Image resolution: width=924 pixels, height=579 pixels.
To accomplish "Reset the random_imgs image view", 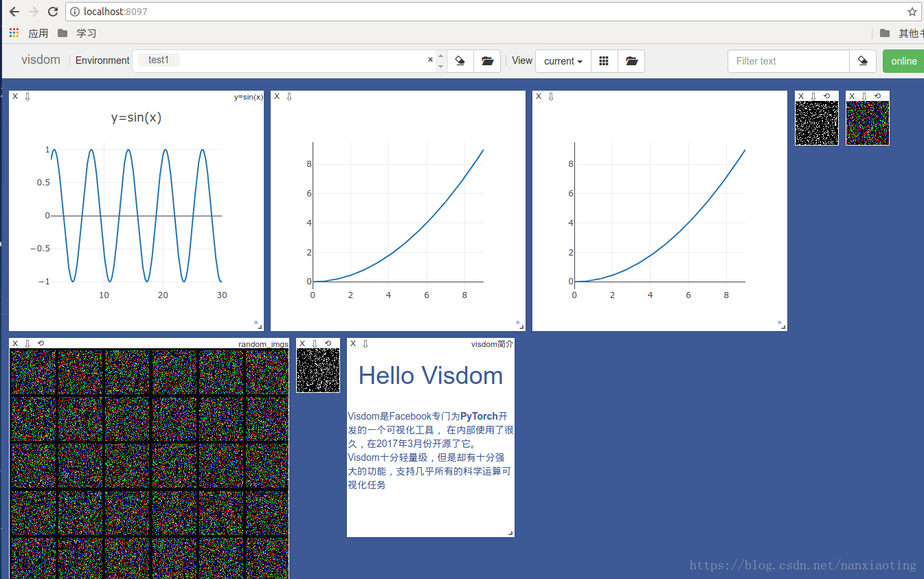I will click(x=41, y=343).
